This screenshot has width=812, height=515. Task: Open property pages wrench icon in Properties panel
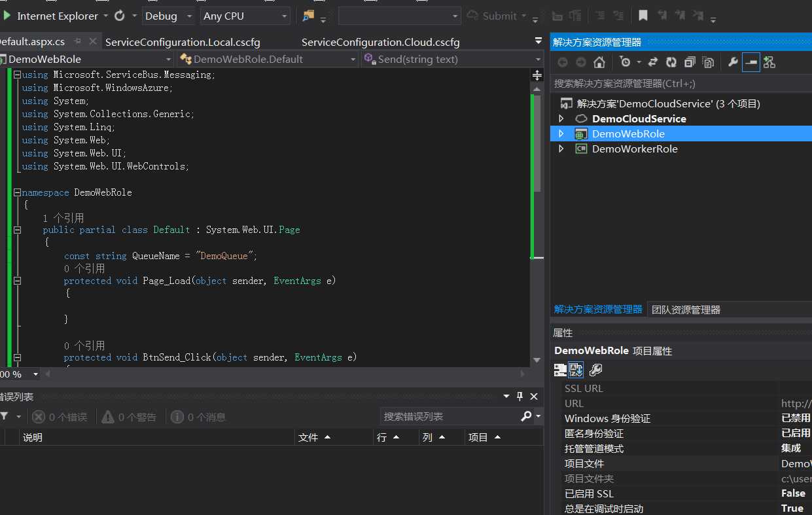tap(595, 370)
